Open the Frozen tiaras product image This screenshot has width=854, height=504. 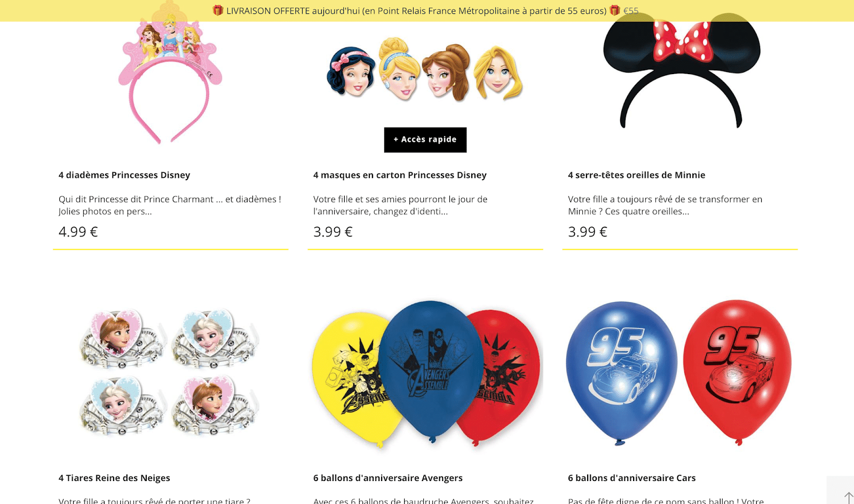pyautogui.click(x=170, y=372)
